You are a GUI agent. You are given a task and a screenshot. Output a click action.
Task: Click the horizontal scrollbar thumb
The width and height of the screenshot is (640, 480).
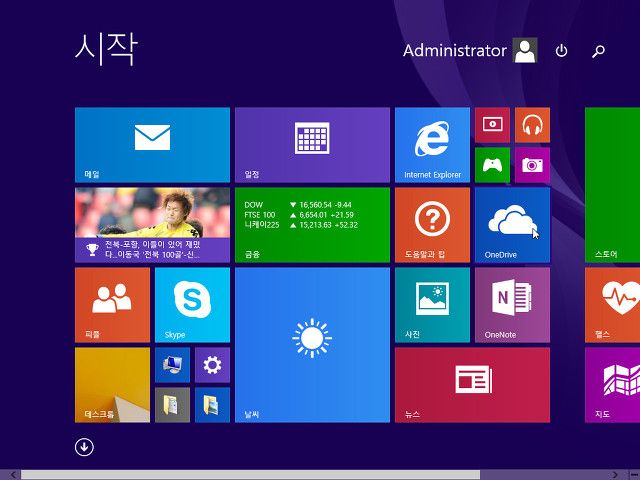[x=250, y=475]
